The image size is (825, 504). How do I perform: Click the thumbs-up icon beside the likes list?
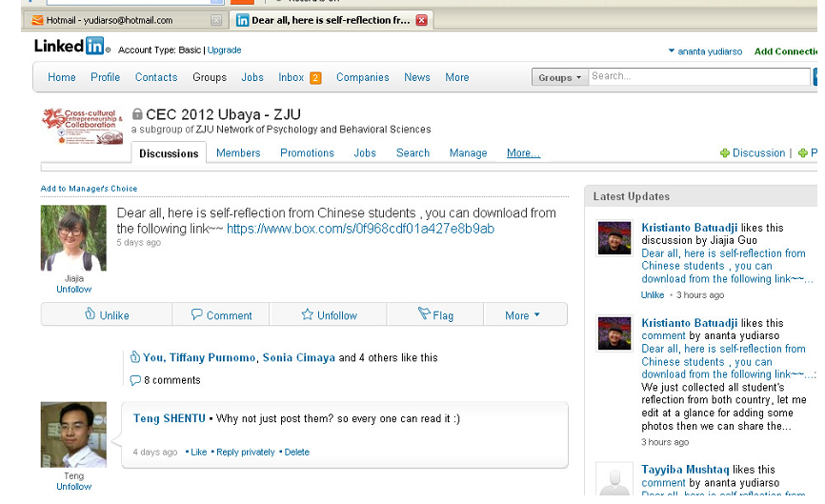pos(135,356)
